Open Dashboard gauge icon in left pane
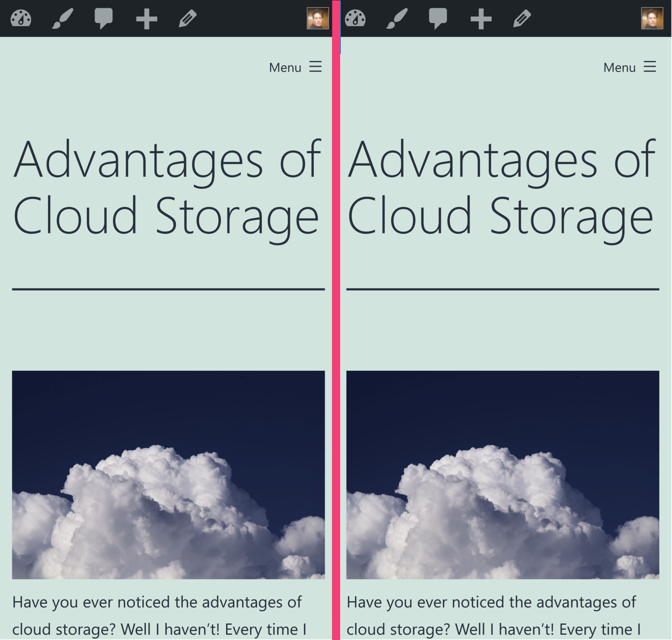The width and height of the screenshot is (672, 640). pos(21,19)
